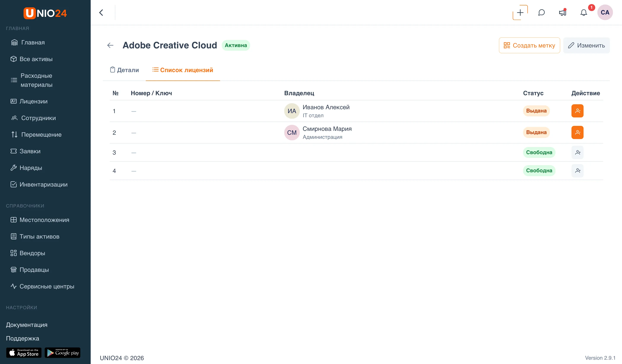Revoke the license from Смирнова Мария
Viewport: 622px width, 364px height.
577,133
